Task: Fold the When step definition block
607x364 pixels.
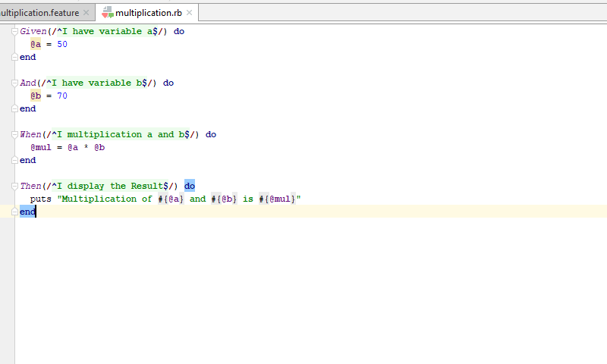Action: pos(15,134)
